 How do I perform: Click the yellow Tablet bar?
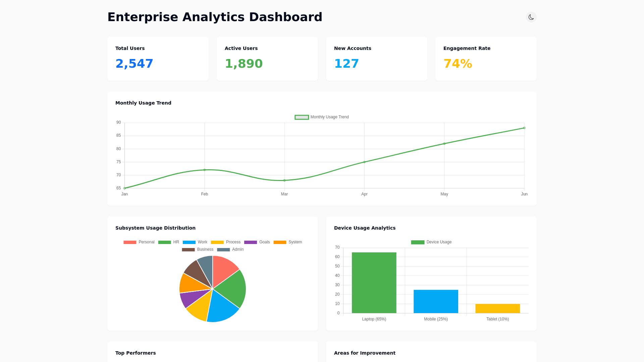[497, 308]
